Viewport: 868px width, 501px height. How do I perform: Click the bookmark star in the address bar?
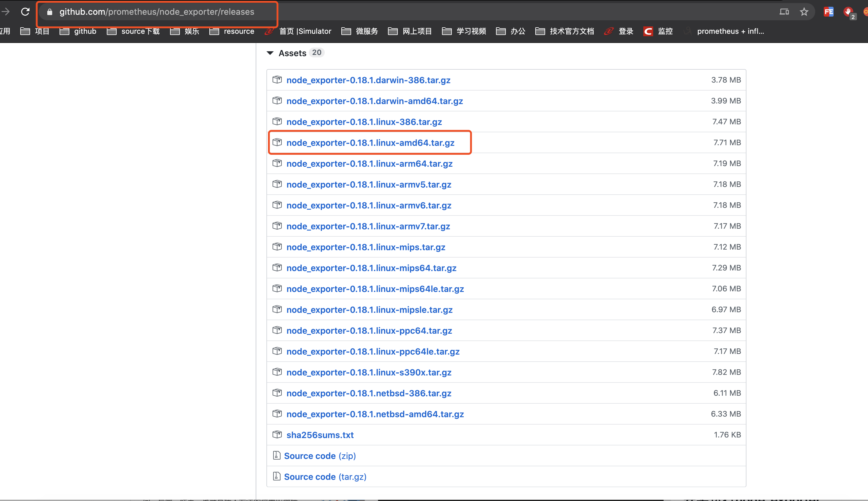point(804,11)
